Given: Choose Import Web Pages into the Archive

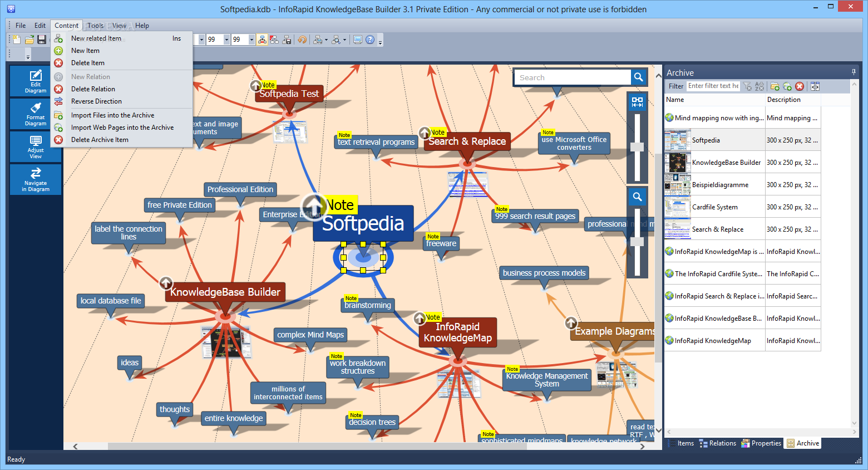Looking at the screenshot, I should point(122,128).
